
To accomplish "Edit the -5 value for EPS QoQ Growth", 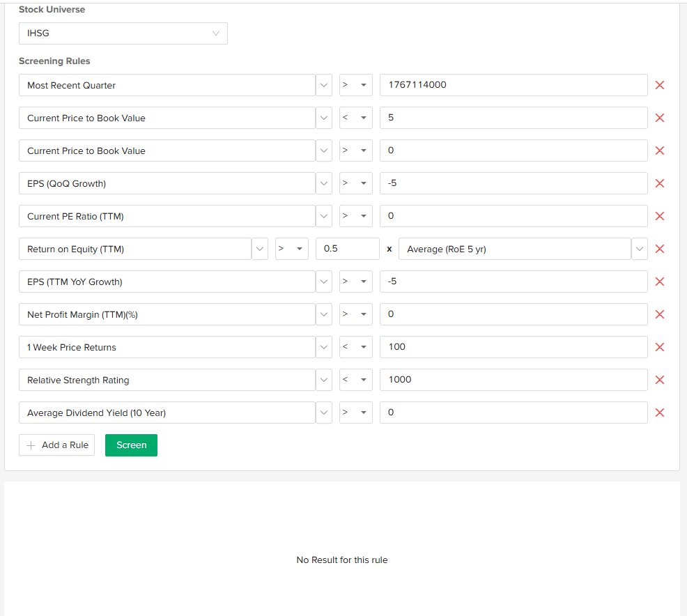I will tap(514, 183).
